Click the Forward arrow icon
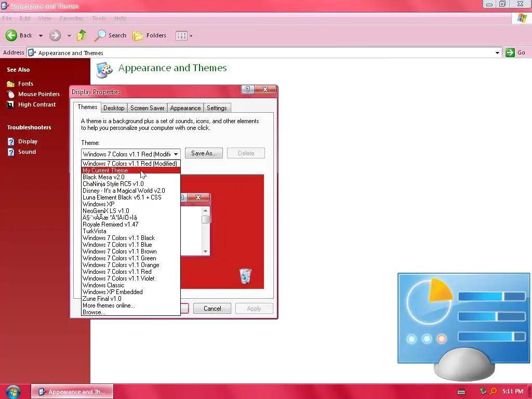 [55, 35]
